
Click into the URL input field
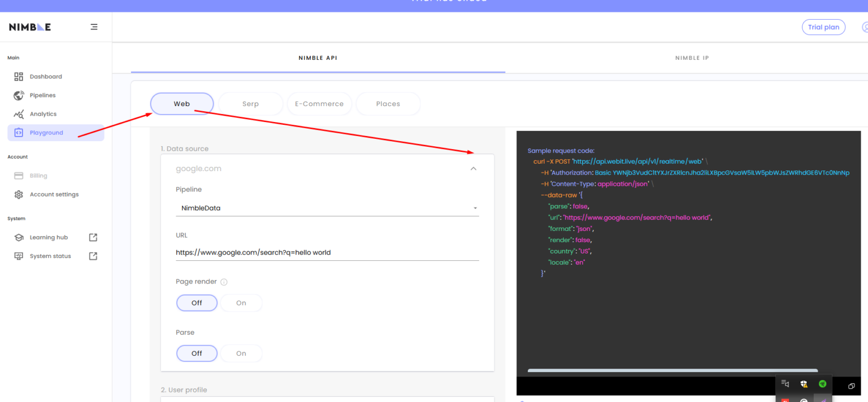tap(327, 253)
